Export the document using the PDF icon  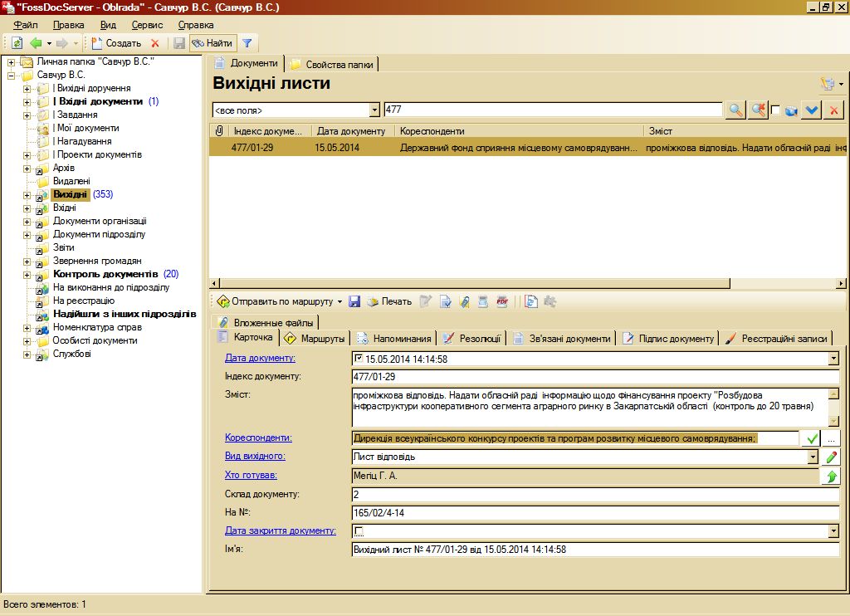click(502, 301)
